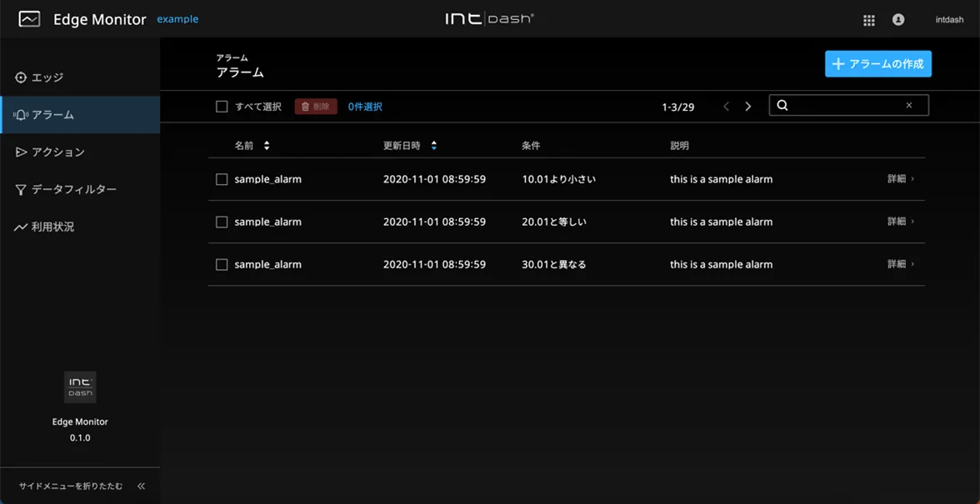The image size is (980, 504).
Task: Click the エッジ target icon in sidebar
Action: [x=21, y=77]
